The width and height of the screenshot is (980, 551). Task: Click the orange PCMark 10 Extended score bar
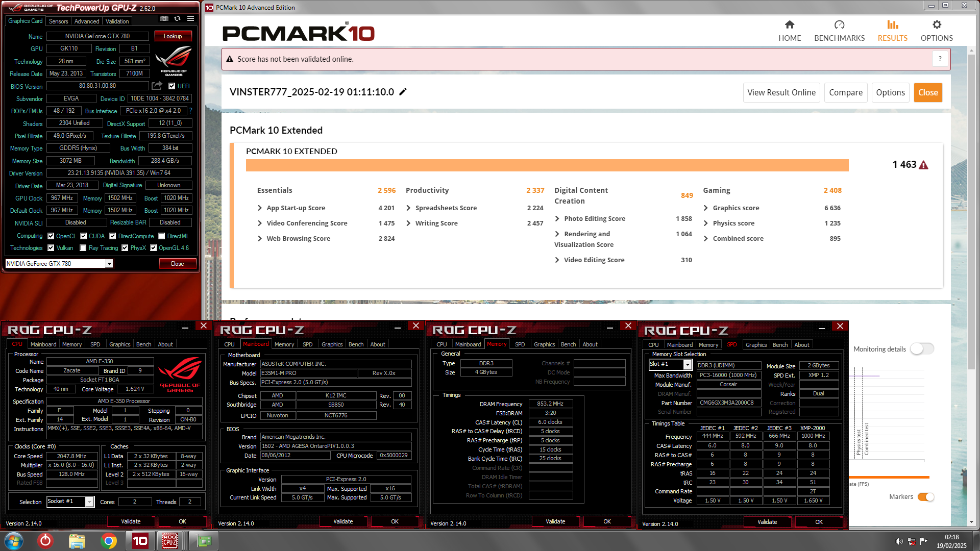pos(547,165)
